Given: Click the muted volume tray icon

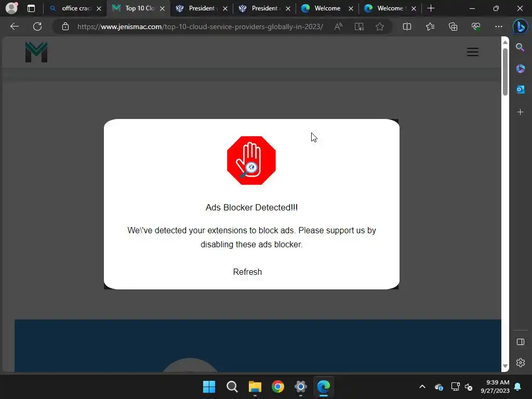Looking at the screenshot, I should pyautogui.click(x=469, y=387).
